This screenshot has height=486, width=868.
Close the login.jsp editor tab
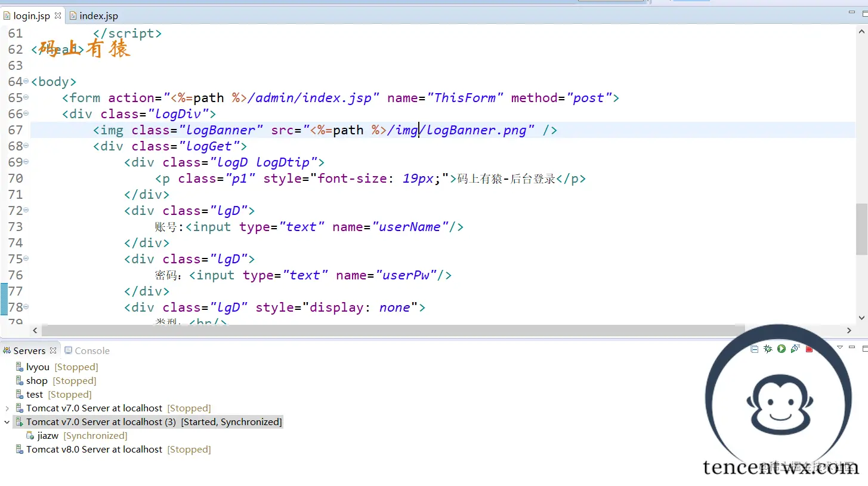58,16
